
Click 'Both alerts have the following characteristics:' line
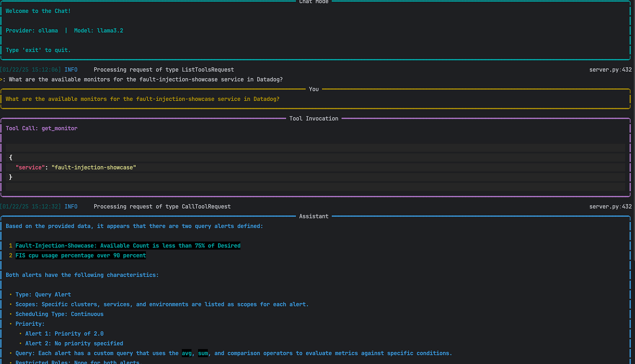(82, 275)
